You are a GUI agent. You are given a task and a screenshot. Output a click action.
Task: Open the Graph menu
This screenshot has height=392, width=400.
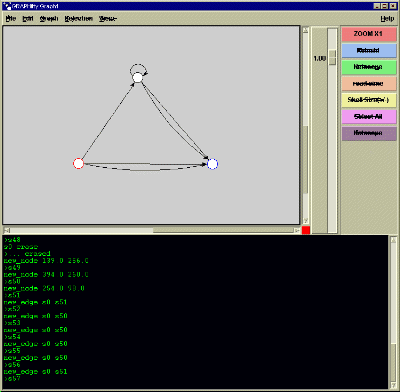tap(49, 19)
